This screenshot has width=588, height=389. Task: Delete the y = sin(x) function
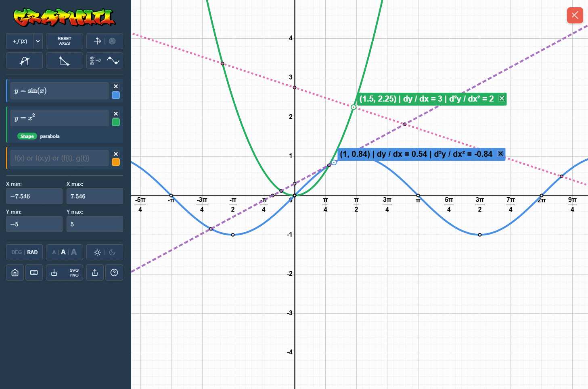tap(116, 86)
